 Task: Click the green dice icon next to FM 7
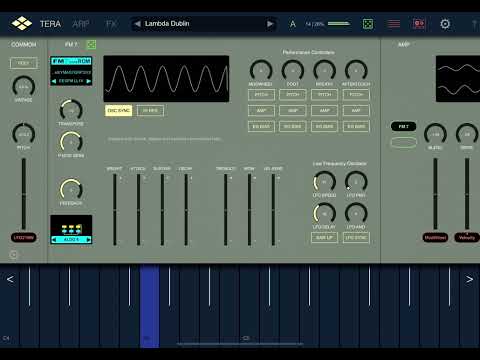tap(91, 44)
